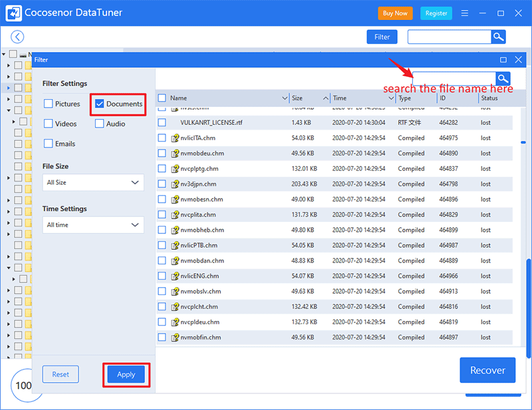Enable the Emails filter checkbox
The image size is (532, 410).
[x=48, y=144]
